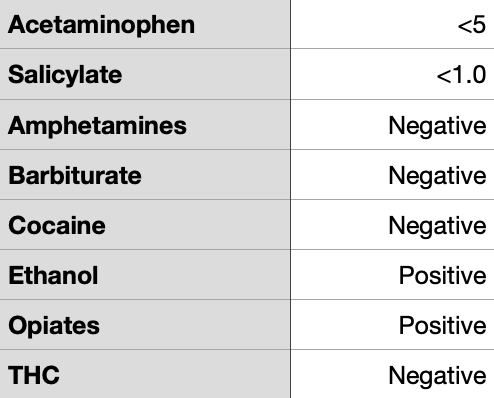Screen dimensions: 494x398
Task: Select the Acetaminophen row label
Action: [101, 25]
